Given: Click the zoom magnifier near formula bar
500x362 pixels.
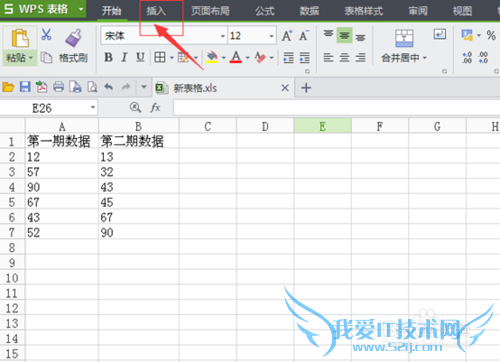Looking at the screenshot, I should [x=135, y=107].
